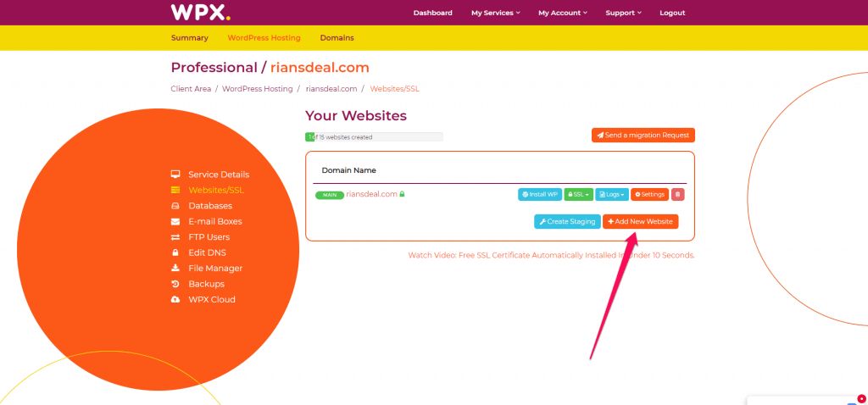Viewport: 868px width, 405px height.
Task: Click the envelope icon for E-mail Boxes
Action: pos(175,221)
